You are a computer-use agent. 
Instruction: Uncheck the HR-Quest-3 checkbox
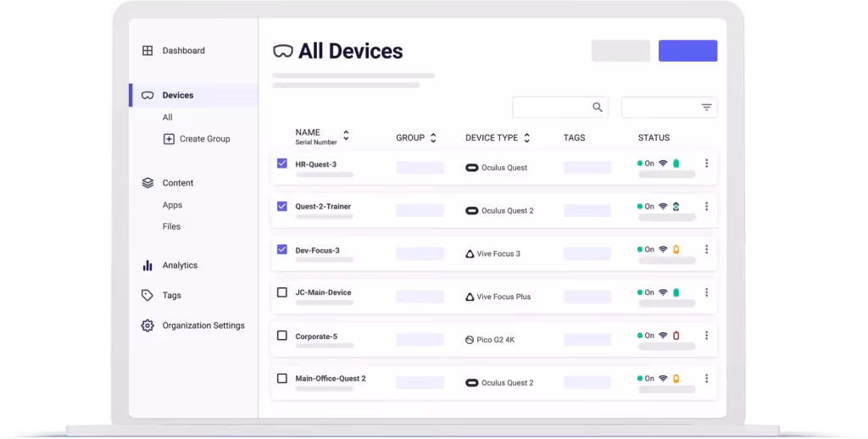pyautogui.click(x=282, y=164)
